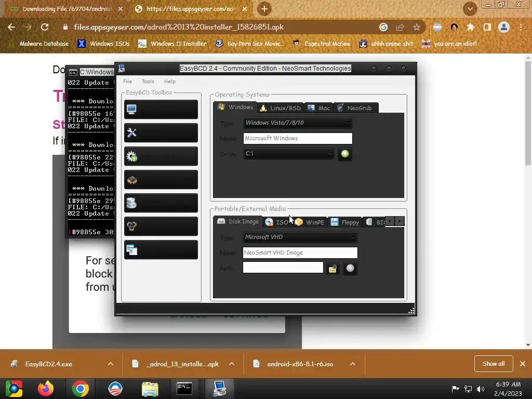
Task: Open the Drive dropdown showing C:\
Action: [288, 154]
